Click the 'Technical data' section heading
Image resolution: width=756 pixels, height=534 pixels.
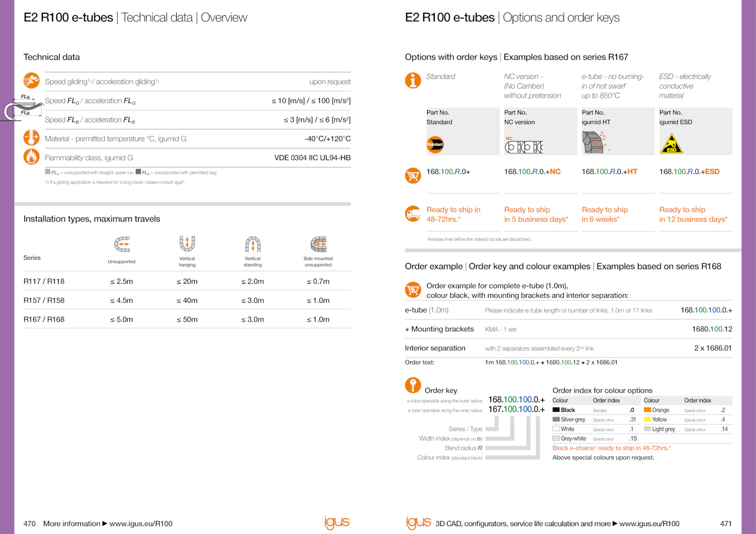point(52,57)
